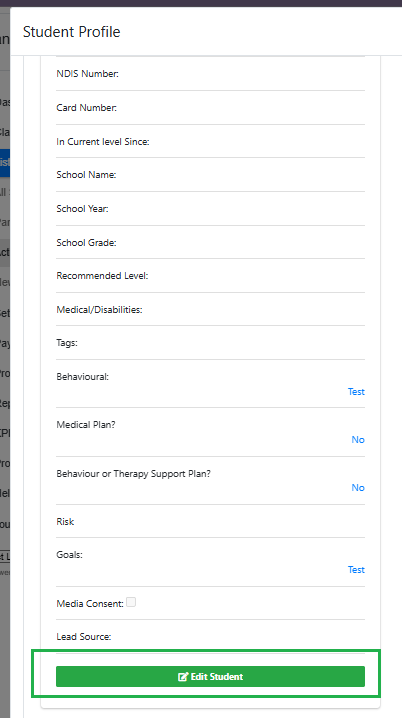The image size is (402, 718).
Task: Click the Tags field row
Action: point(211,343)
